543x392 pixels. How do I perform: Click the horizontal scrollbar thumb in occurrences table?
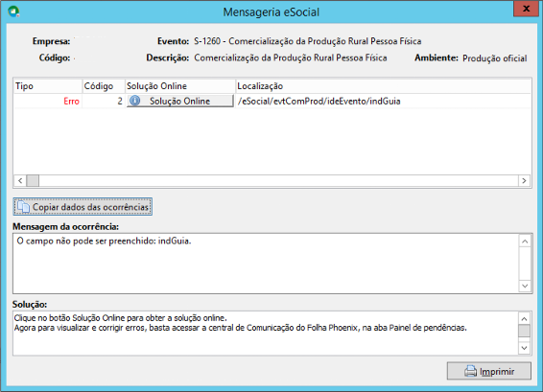click(x=33, y=180)
